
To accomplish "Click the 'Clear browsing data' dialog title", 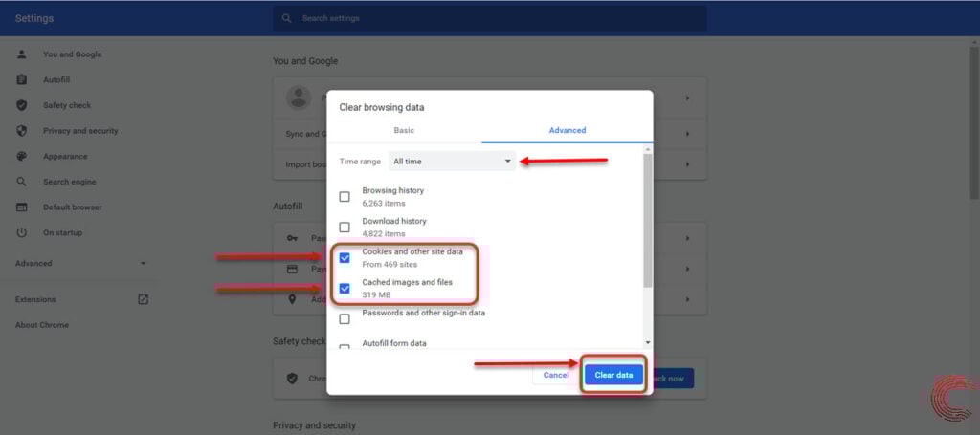I will 381,107.
